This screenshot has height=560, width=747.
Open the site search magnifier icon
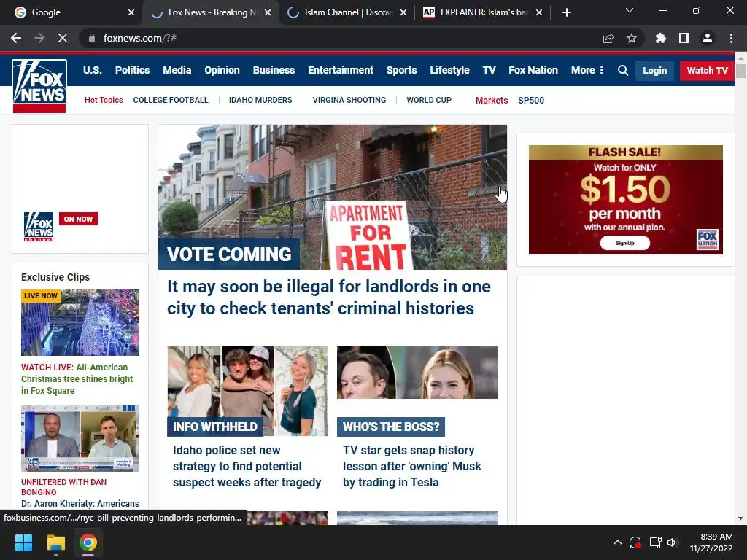click(x=622, y=71)
